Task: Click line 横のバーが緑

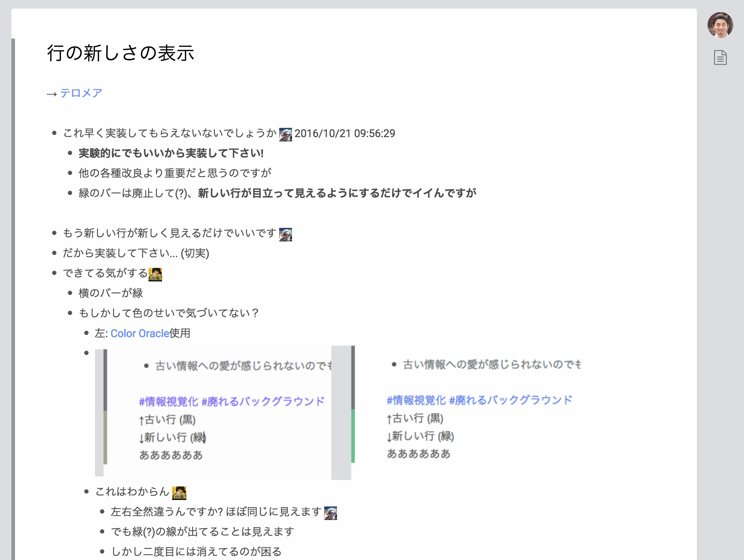Action: click(x=111, y=293)
